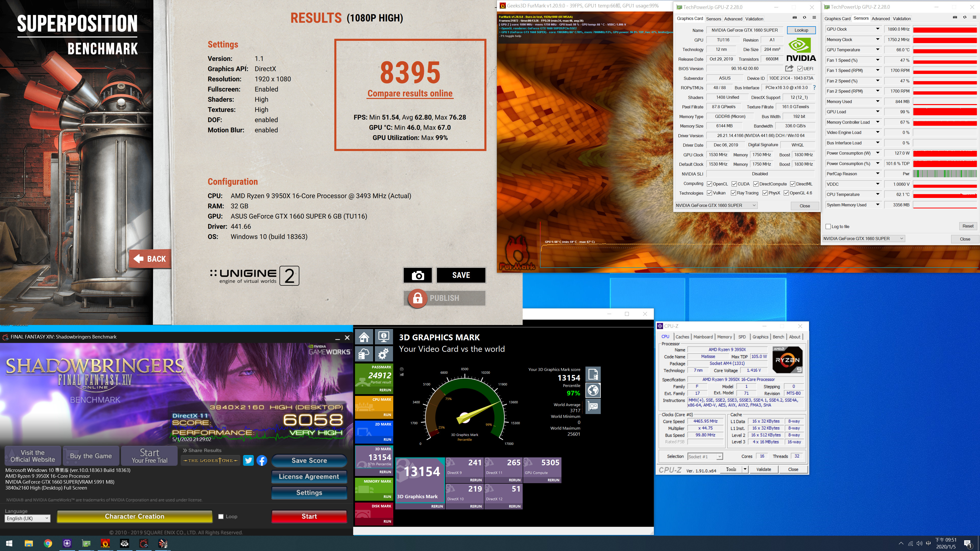Click Compare results online link
The width and height of the screenshot is (980, 551).
[x=410, y=93]
